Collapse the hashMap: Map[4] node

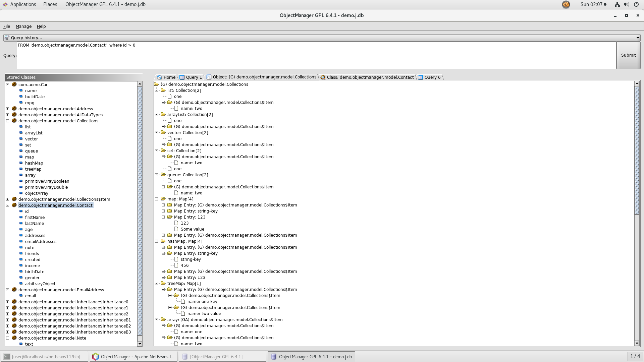pos(157,241)
